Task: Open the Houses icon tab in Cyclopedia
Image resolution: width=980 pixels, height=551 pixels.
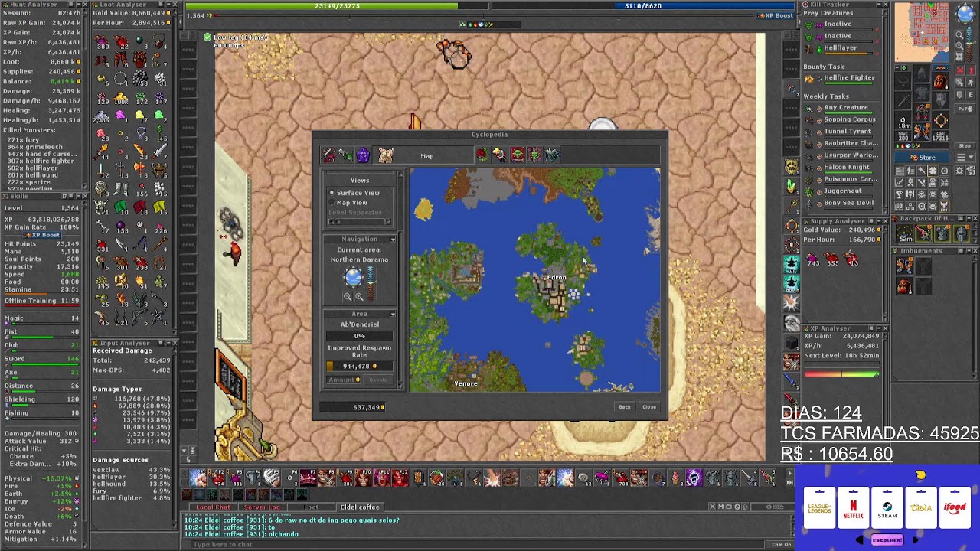Action: point(482,155)
